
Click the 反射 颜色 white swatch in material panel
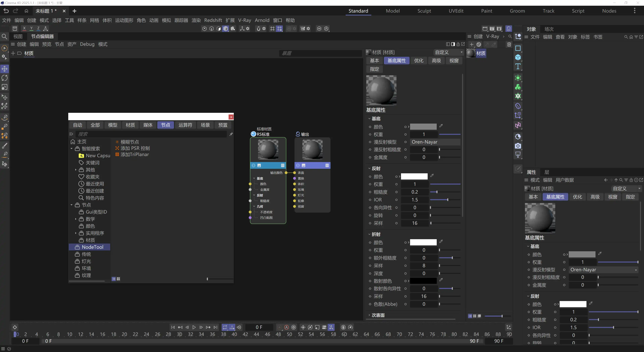click(414, 176)
